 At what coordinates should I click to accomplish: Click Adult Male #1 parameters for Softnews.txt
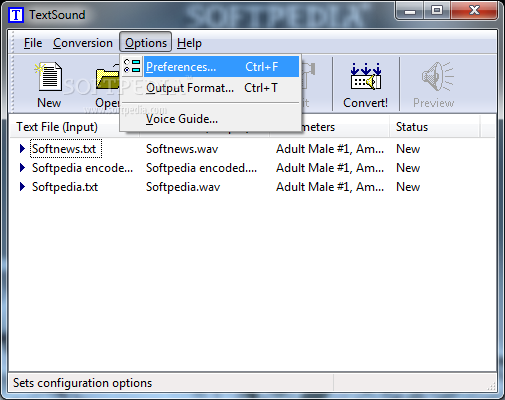coord(330,149)
